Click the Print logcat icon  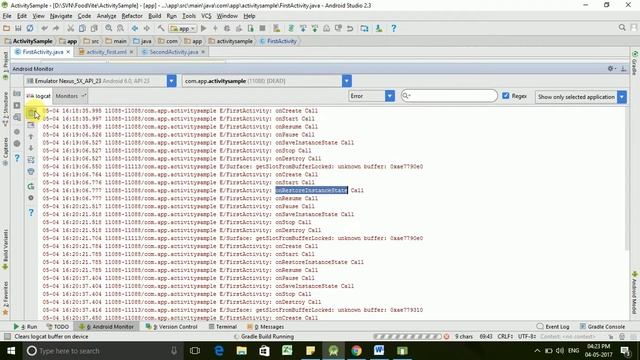[31, 171]
